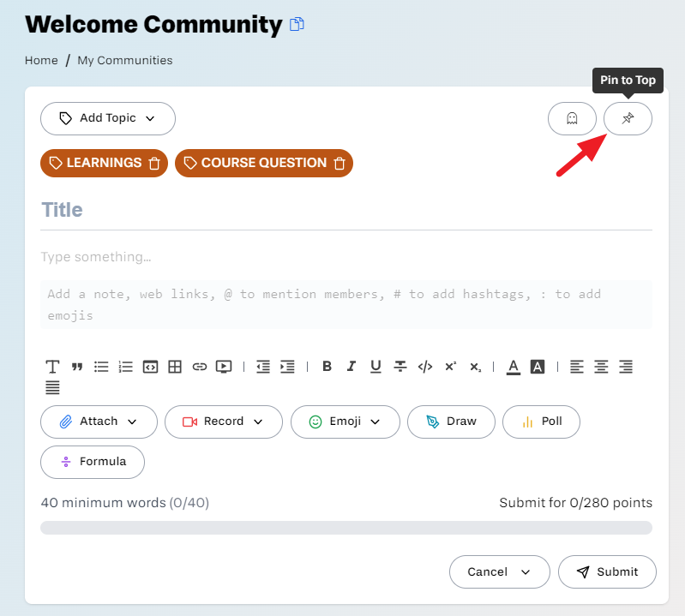Open the Attach dropdown

[99, 422]
